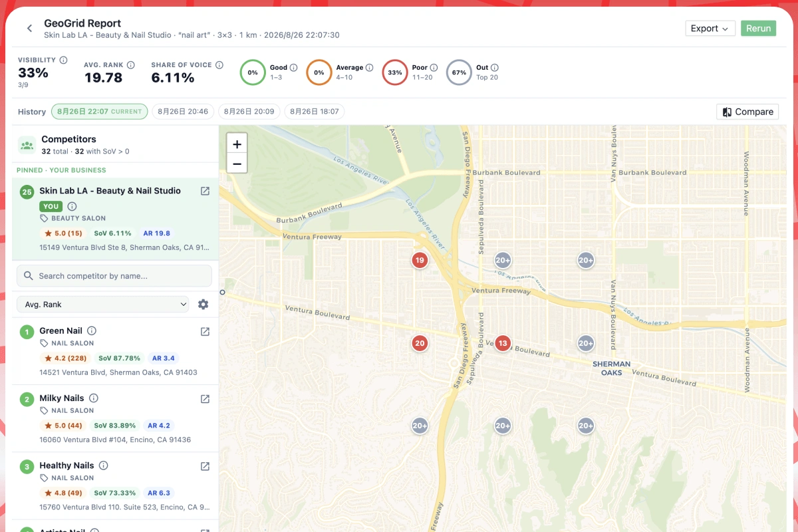
Task: Select the Good 0% ring indicator
Action: [x=253, y=72]
